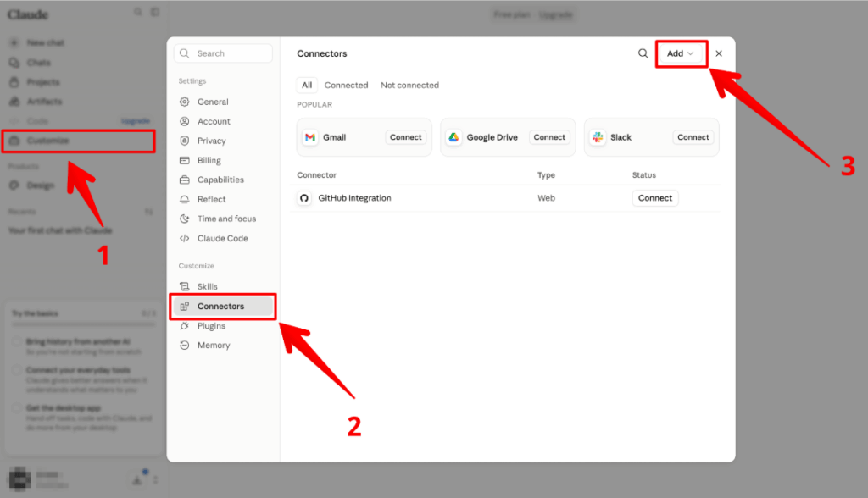Image resolution: width=868 pixels, height=498 pixels.
Task: Open General via its gear icon
Action: click(184, 102)
